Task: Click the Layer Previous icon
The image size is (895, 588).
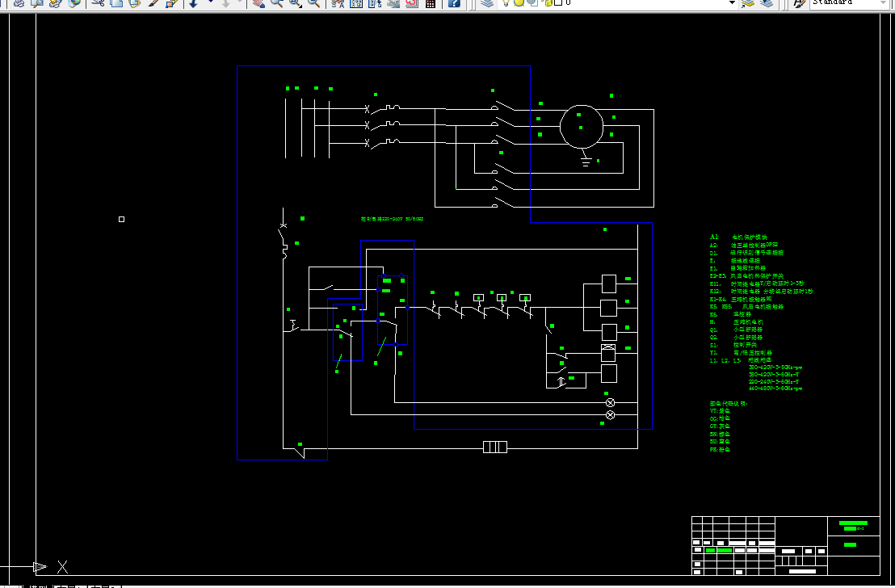Action: (x=766, y=3)
